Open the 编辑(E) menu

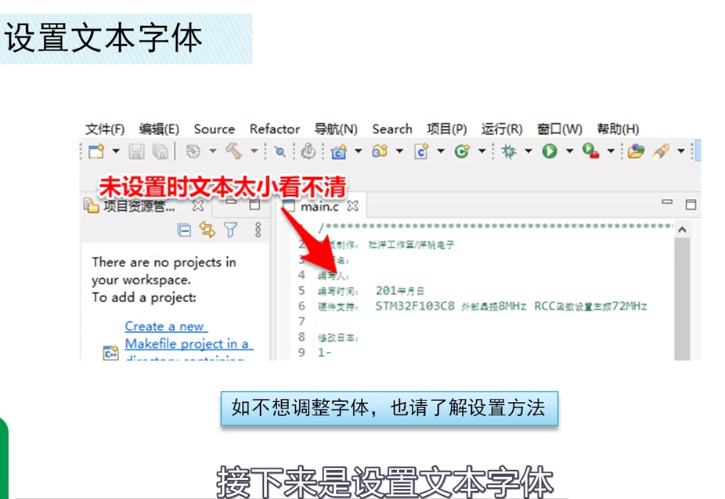coord(159,129)
